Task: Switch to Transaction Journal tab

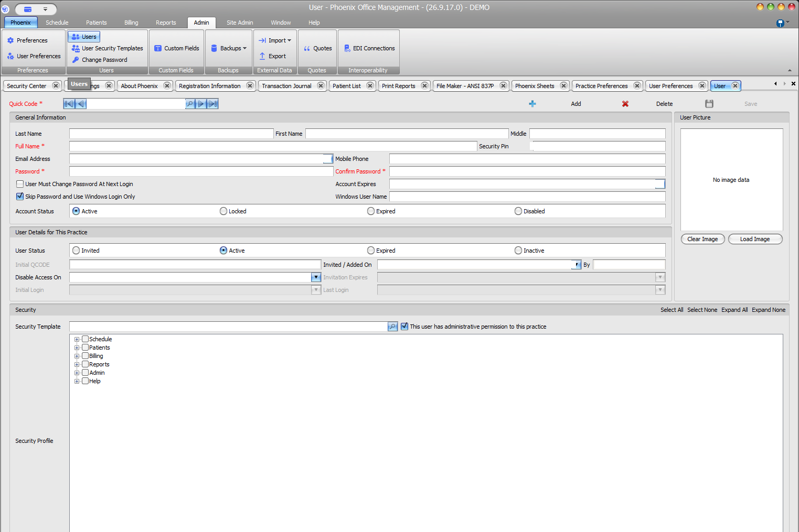Action: click(286, 86)
